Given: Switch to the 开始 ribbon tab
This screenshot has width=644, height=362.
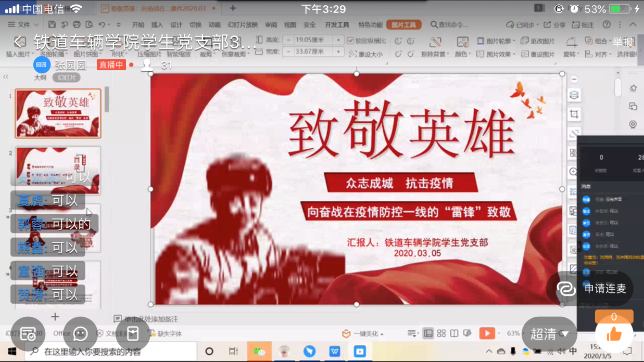Looking at the screenshot, I should pyautogui.click(x=138, y=25).
